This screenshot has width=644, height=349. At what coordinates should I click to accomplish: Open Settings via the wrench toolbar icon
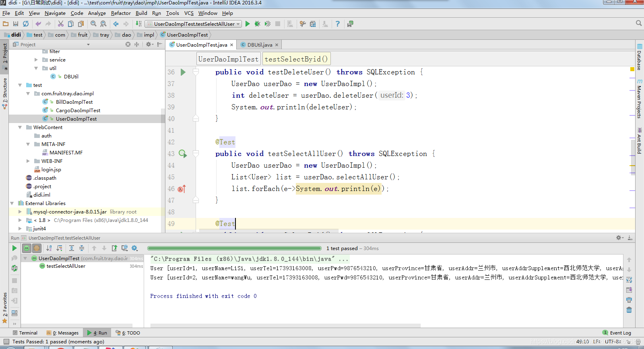(303, 24)
